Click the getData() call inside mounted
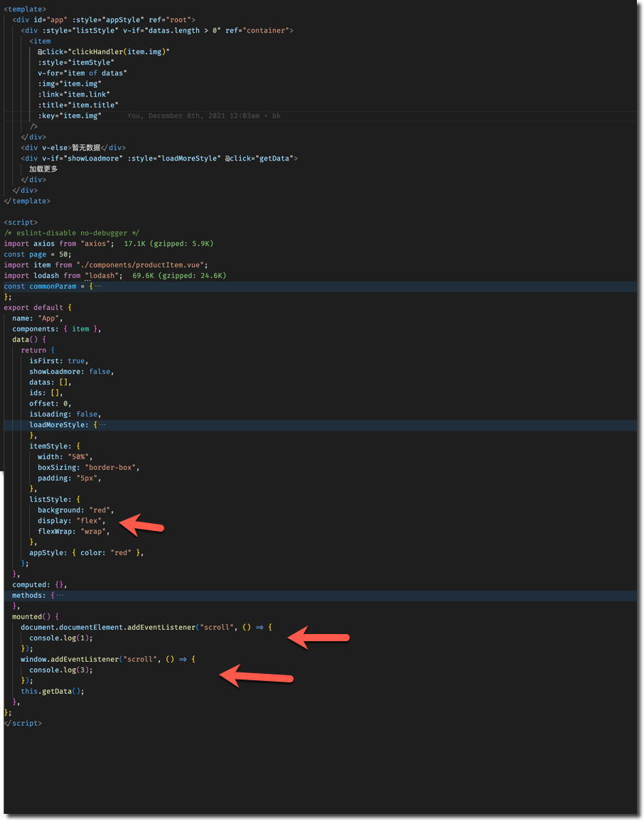 point(63,691)
